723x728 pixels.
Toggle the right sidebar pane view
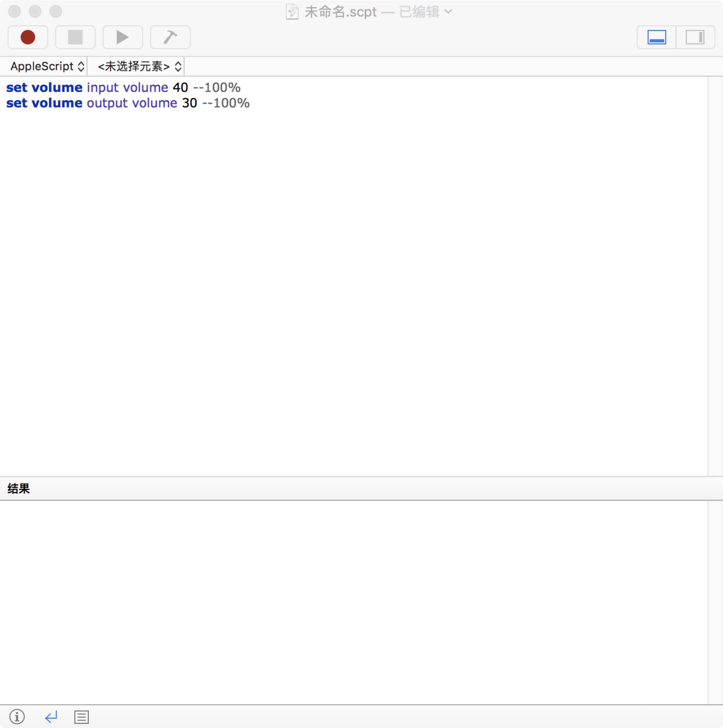[695, 37]
